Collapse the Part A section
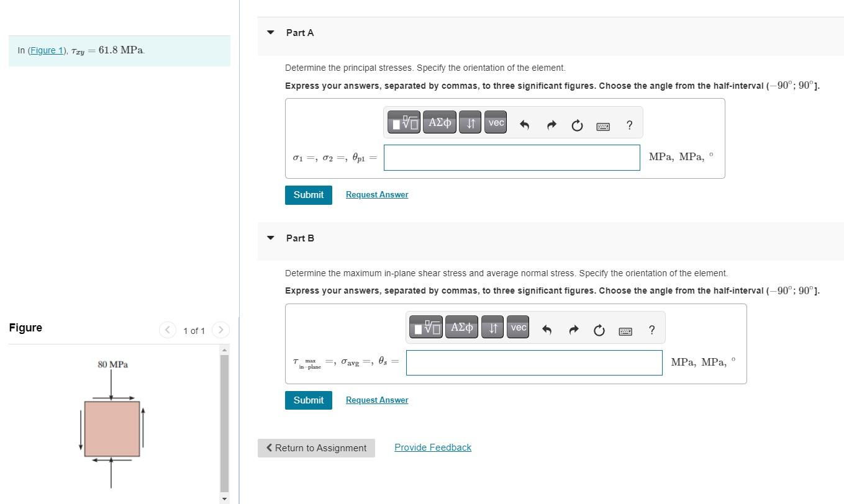This screenshot has width=844, height=504. pyautogui.click(x=270, y=32)
